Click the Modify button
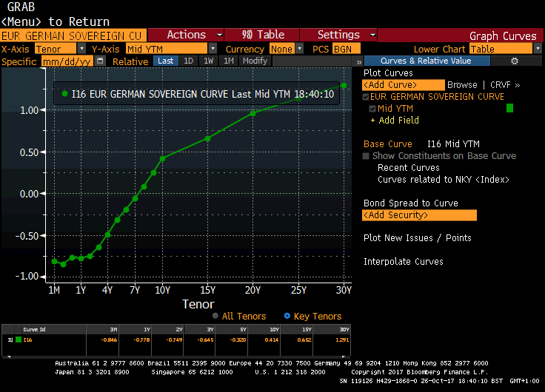 [x=254, y=61]
